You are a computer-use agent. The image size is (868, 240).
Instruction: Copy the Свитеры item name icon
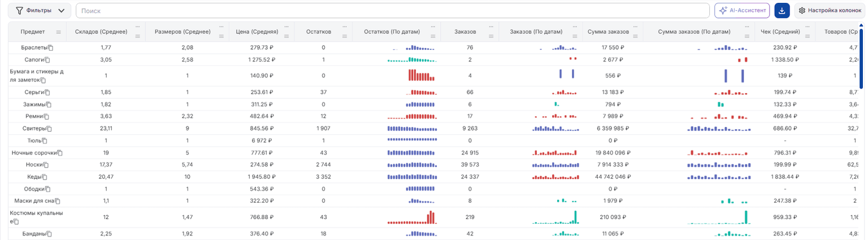pos(50,129)
